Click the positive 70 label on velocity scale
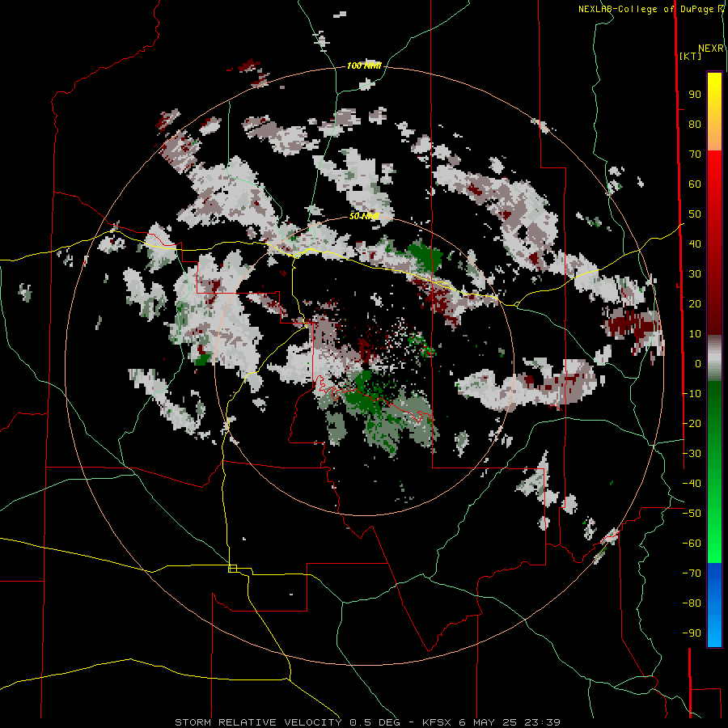Image resolution: width=728 pixels, height=728 pixels. pos(695,154)
